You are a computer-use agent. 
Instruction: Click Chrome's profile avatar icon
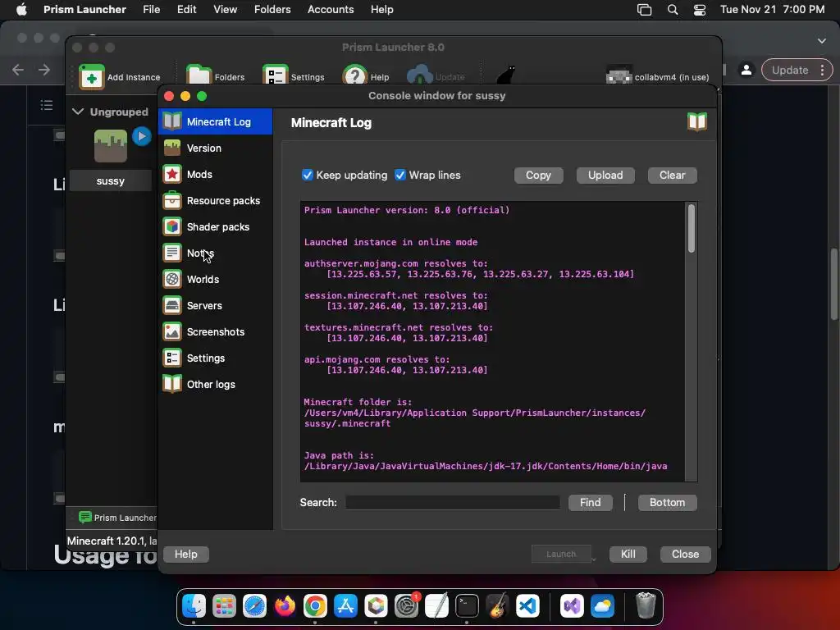tap(746, 71)
